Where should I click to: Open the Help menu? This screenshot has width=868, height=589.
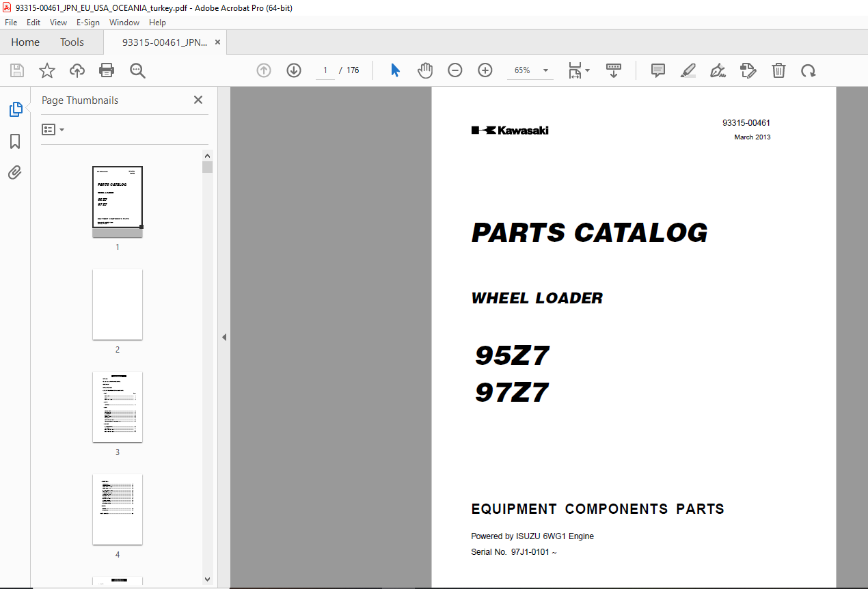coord(157,22)
